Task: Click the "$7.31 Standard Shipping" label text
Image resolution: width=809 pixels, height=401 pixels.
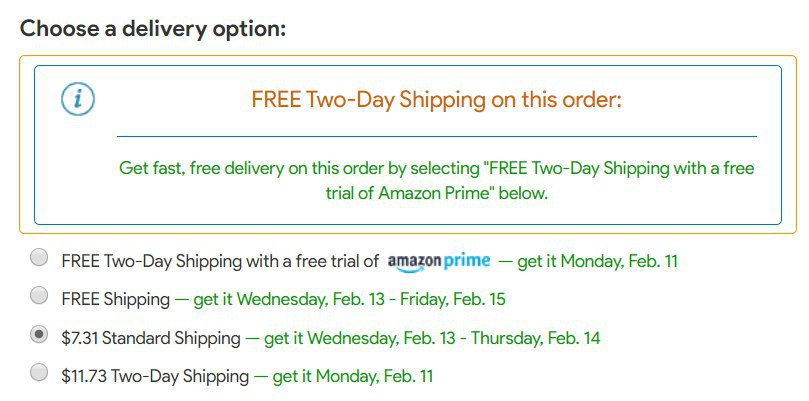Action: 150,338
